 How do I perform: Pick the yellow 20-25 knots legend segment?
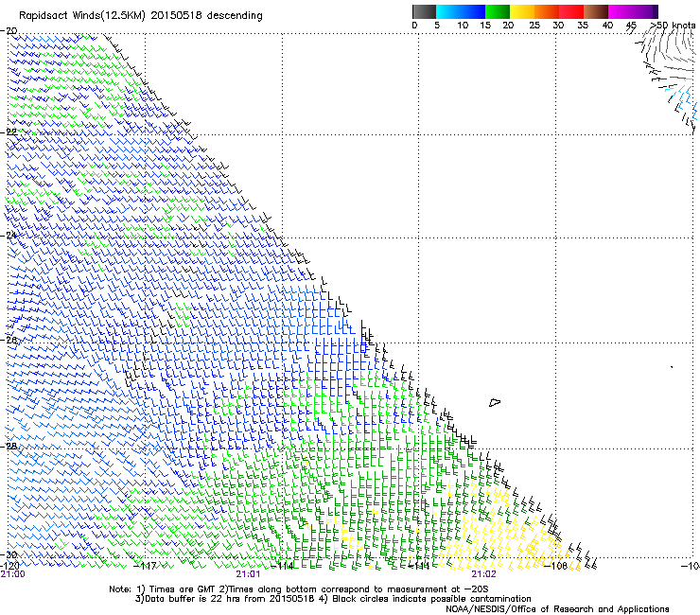522,11
